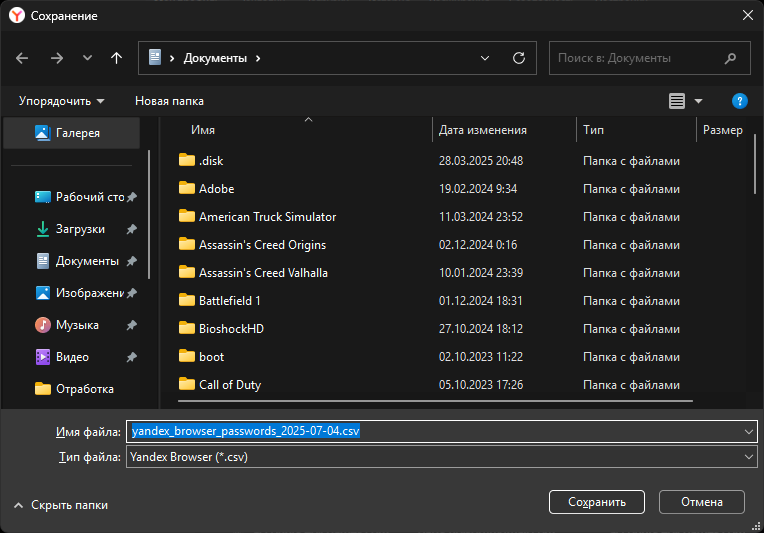Viewport: 764px width, 533px height.
Task: Select Assassin's Creed Valhalla folder
Action: coord(263,273)
